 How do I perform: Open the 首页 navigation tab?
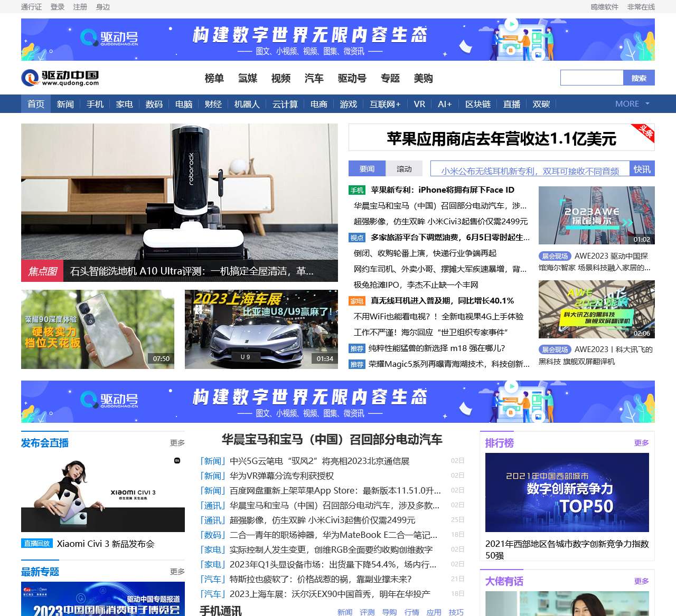point(36,104)
